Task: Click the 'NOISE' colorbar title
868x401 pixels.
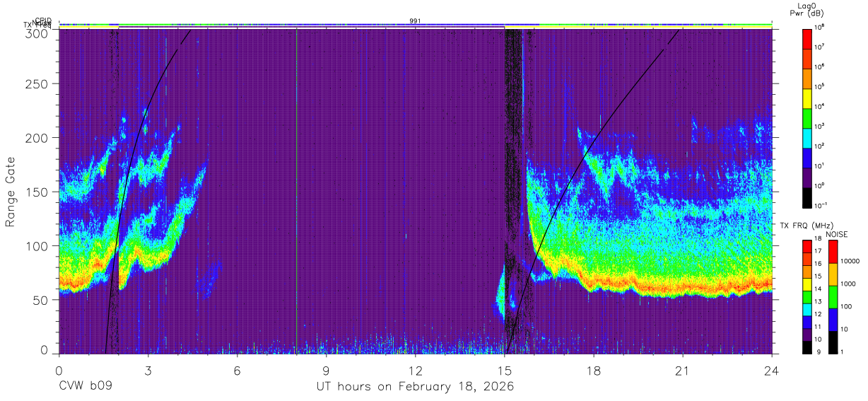Action: tap(837, 234)
